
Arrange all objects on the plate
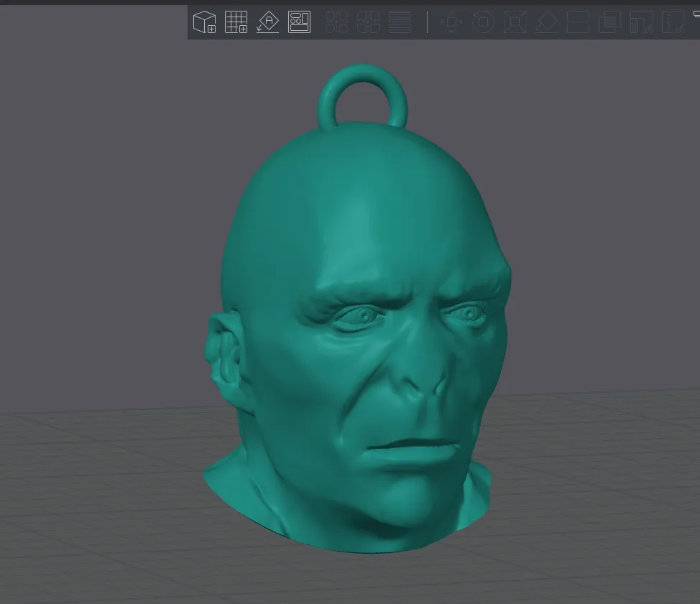(299, 22)
